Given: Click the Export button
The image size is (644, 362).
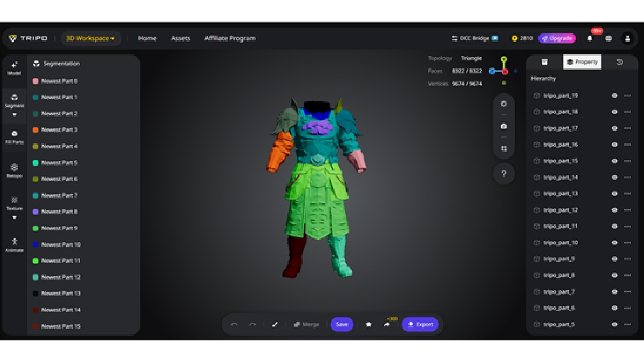Looking at the screenshot, I should 420,324.
